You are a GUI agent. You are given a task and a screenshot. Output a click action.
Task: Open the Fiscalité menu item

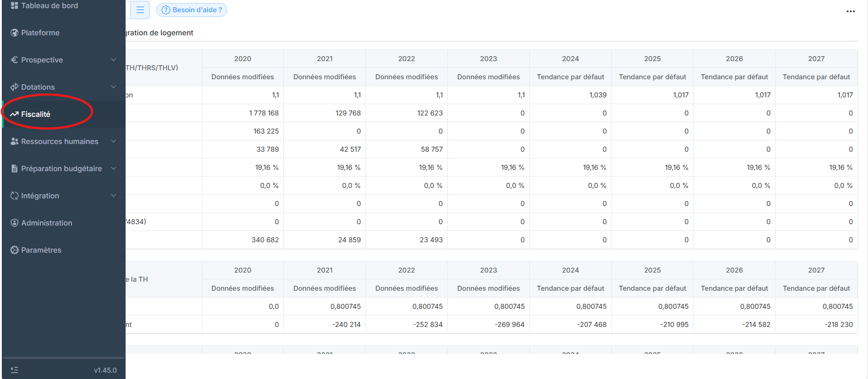36,114
